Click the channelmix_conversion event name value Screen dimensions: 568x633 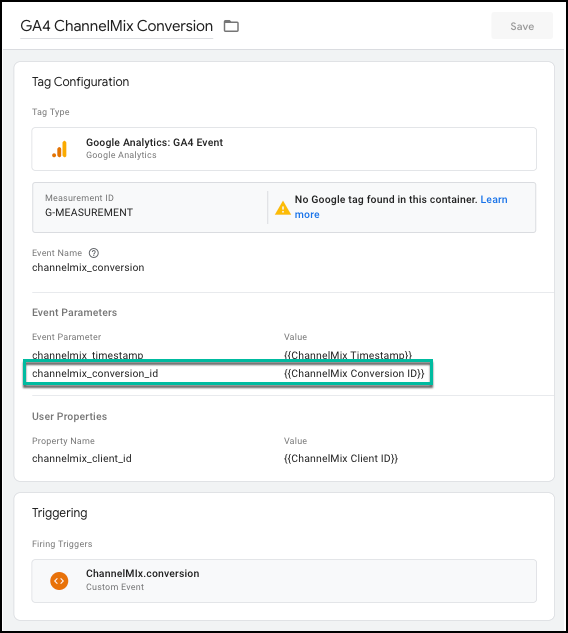pos(88,268)
